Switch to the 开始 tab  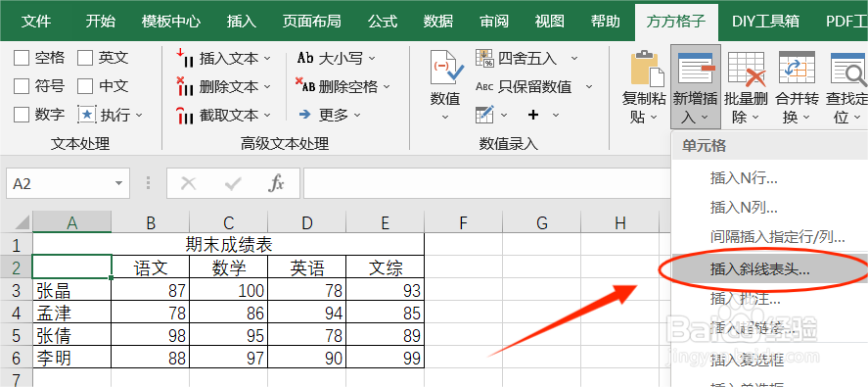(x=101, y=22)
